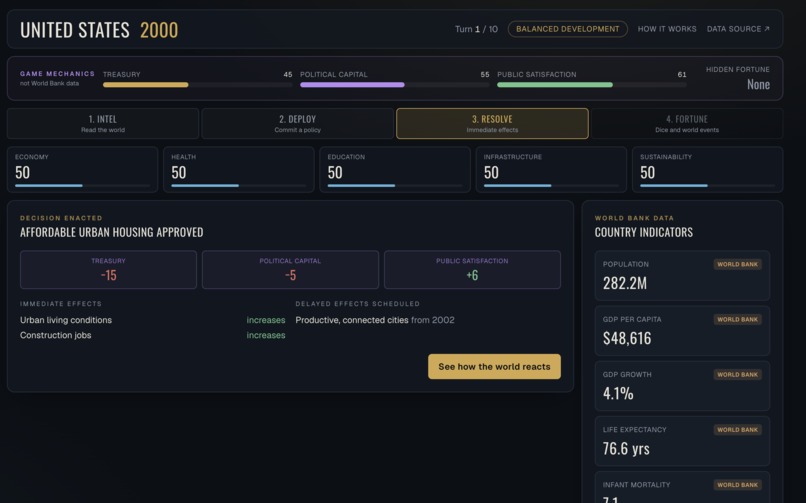Click the Life Expectancy World Bank badge
The height and width of the screenshot is (503, 806).
pyautogui.click(x=738, y=430)
